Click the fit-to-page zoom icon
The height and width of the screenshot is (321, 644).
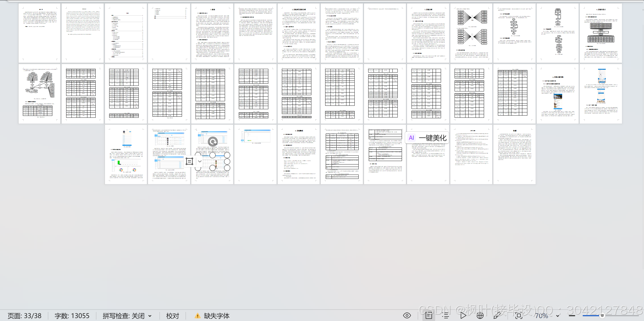[518, 315]
